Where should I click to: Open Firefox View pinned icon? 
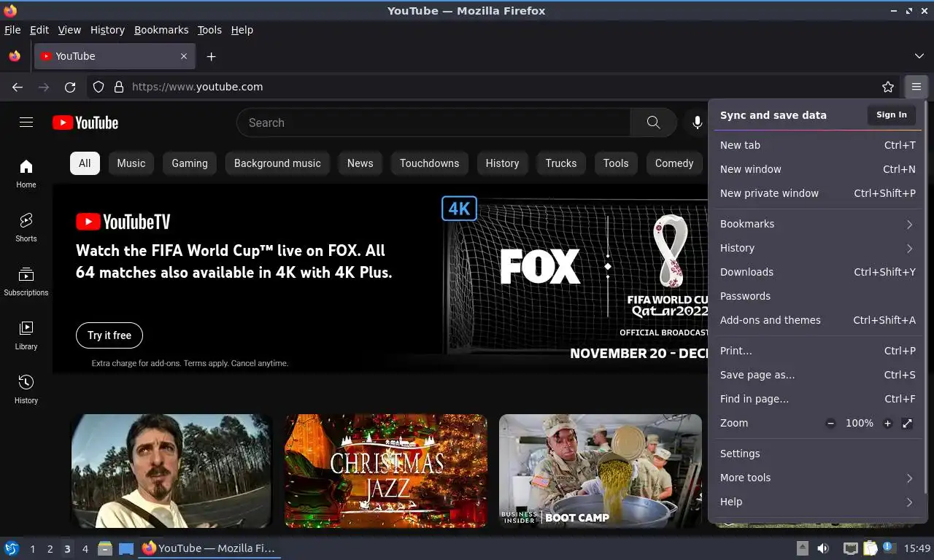(x=15, y=56)
